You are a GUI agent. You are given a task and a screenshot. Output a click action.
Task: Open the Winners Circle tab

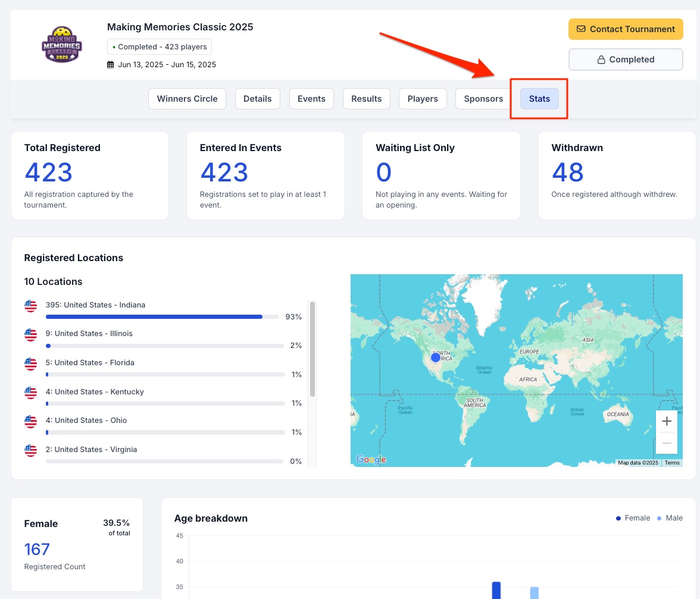click(x=187, y=99)
